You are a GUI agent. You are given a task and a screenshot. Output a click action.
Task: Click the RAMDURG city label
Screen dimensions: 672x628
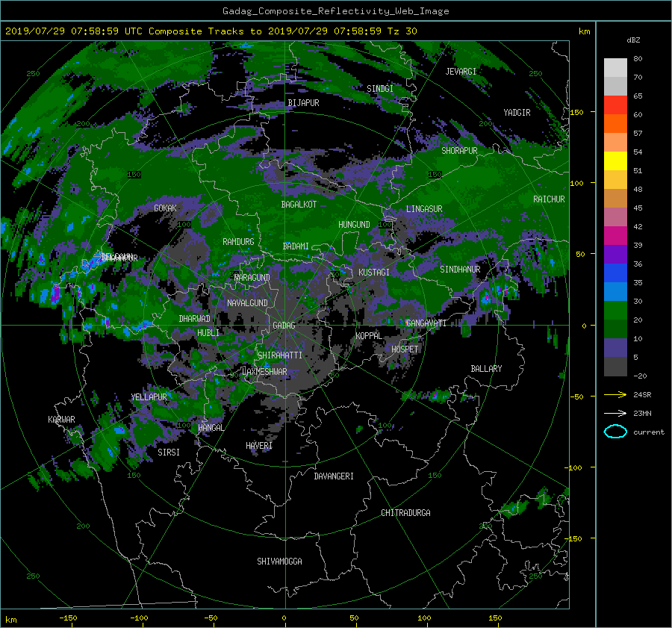[238, 242]
